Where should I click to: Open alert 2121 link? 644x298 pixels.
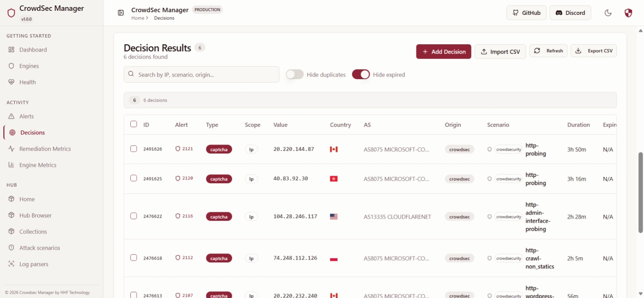184,149
